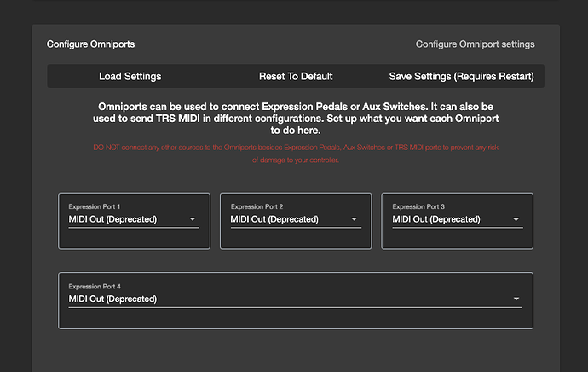This screenshot has height=372, width=588.
Task: Click the red DO NOT connect warning
Action: click(x=294, y=154)
